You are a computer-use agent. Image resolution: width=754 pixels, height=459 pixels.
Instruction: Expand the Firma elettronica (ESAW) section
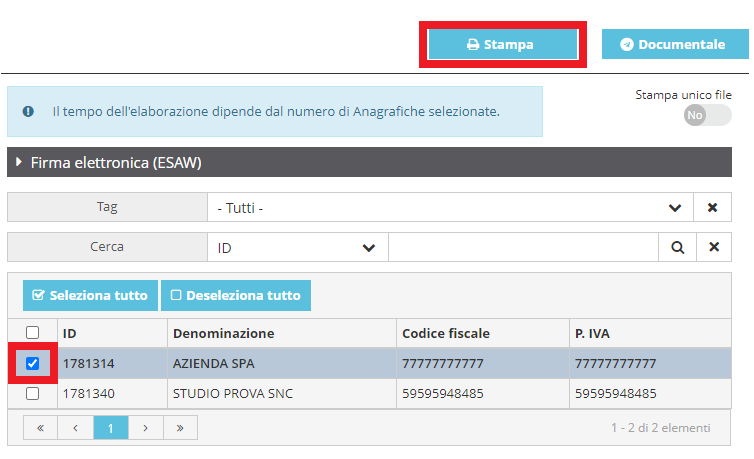coord(19,162)
